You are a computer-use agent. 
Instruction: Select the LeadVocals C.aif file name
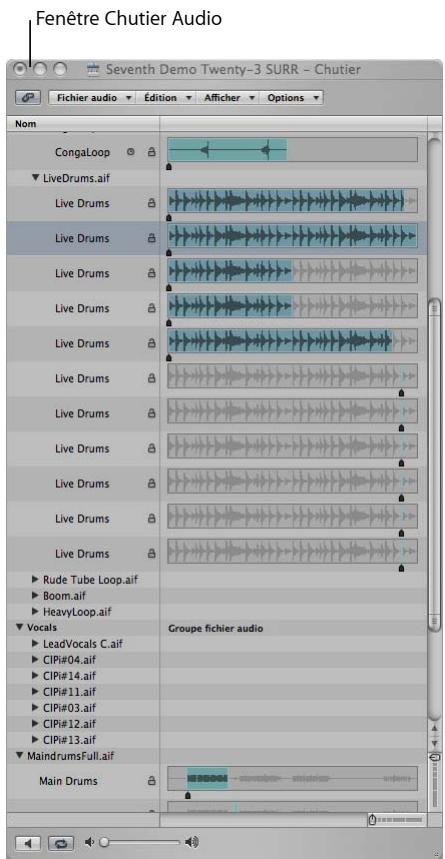(83, 644)
